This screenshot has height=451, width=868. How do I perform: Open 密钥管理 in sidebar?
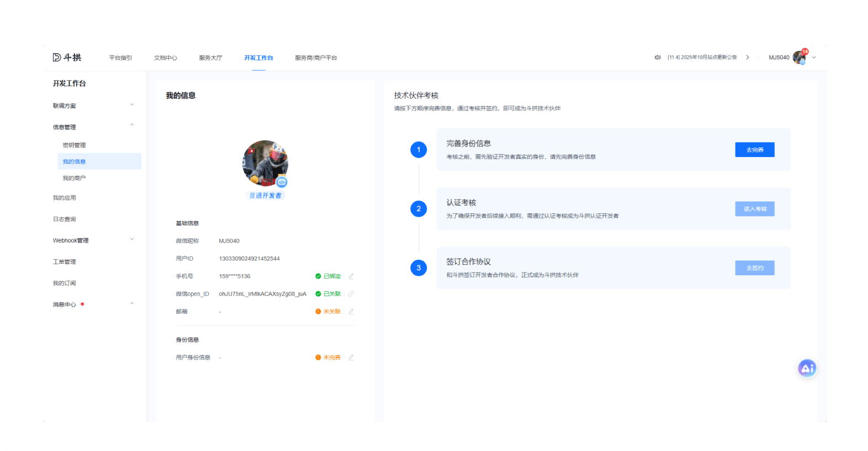[x=74, y=145]
